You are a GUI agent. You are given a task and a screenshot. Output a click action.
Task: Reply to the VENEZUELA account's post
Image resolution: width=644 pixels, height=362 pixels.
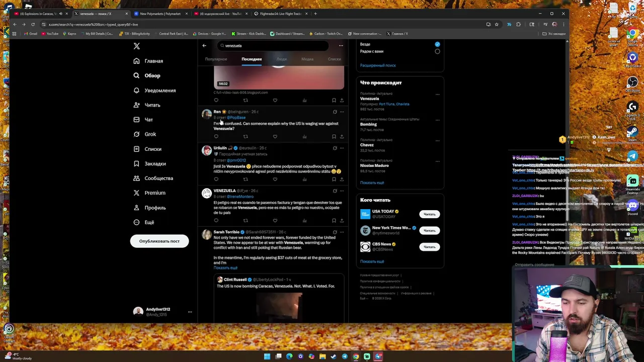point(216,220)
